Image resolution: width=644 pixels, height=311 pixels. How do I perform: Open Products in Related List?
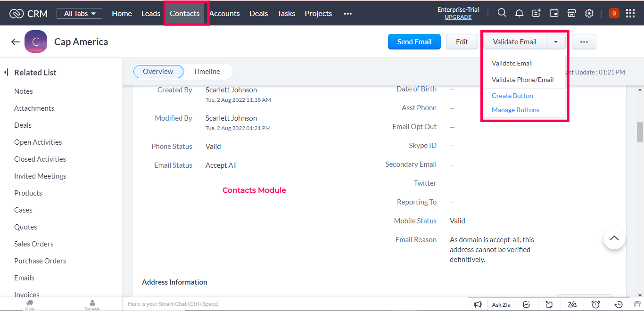pyautogui.click(x=28, y=193)
